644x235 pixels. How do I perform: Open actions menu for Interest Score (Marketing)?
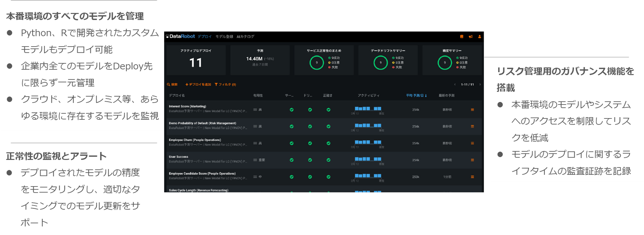(x=472, y=110)
